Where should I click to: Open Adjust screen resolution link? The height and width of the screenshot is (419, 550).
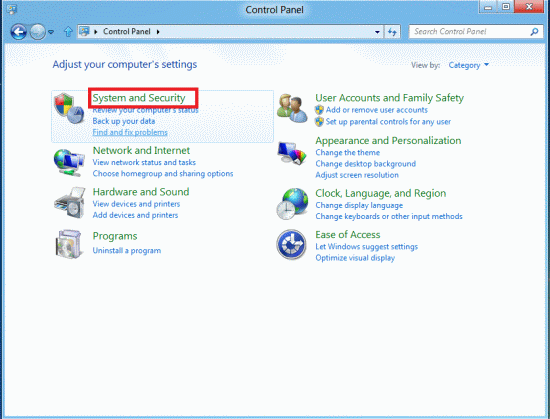coord(357,175)
